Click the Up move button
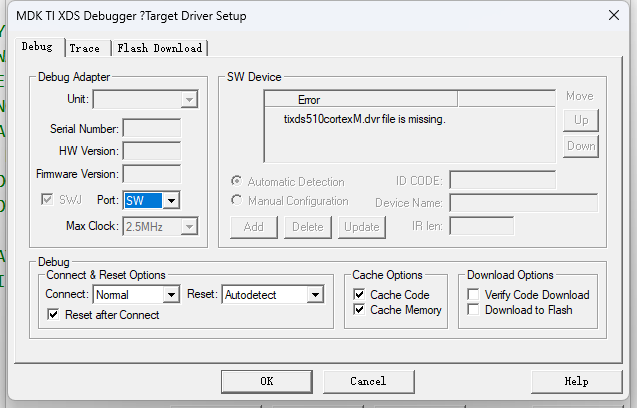The image size is (637, 408). click(581, 120)
